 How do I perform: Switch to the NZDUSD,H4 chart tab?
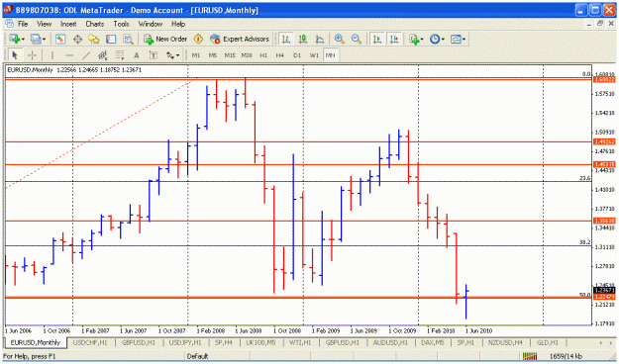click(505, 342)
